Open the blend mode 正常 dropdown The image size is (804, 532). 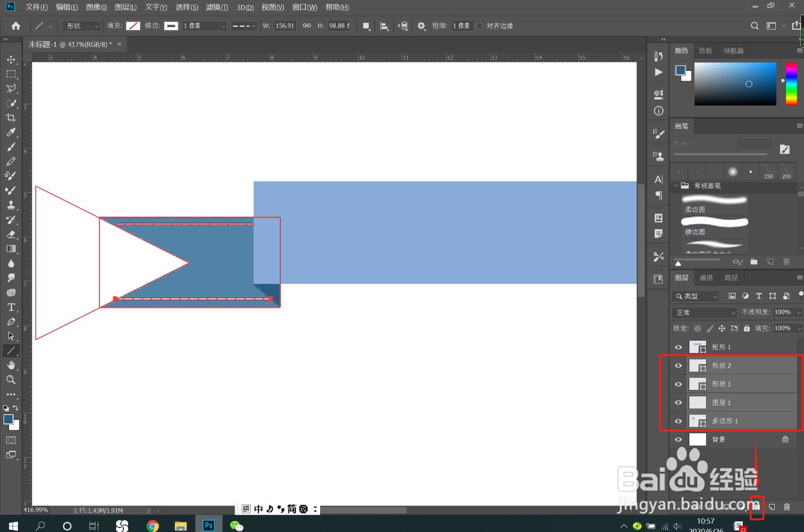pos(704,312)
